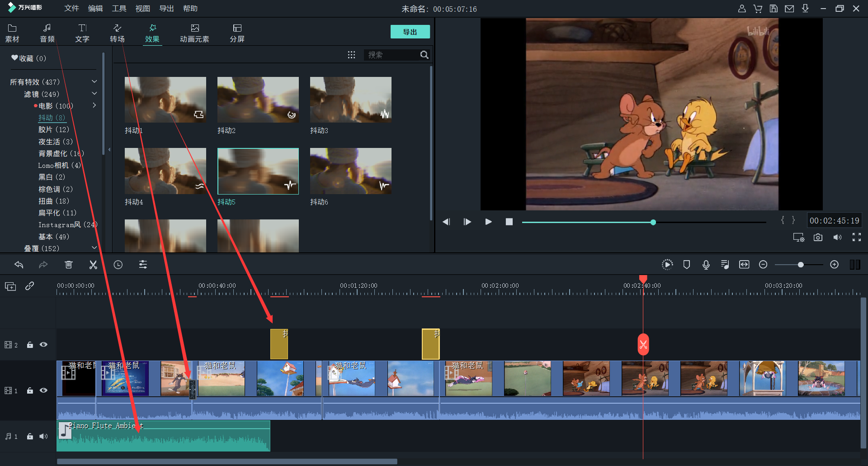Take a snapshot with the camera icon
Image resolution: width=868 pixels, height=466 pixels.
[818, 238]
